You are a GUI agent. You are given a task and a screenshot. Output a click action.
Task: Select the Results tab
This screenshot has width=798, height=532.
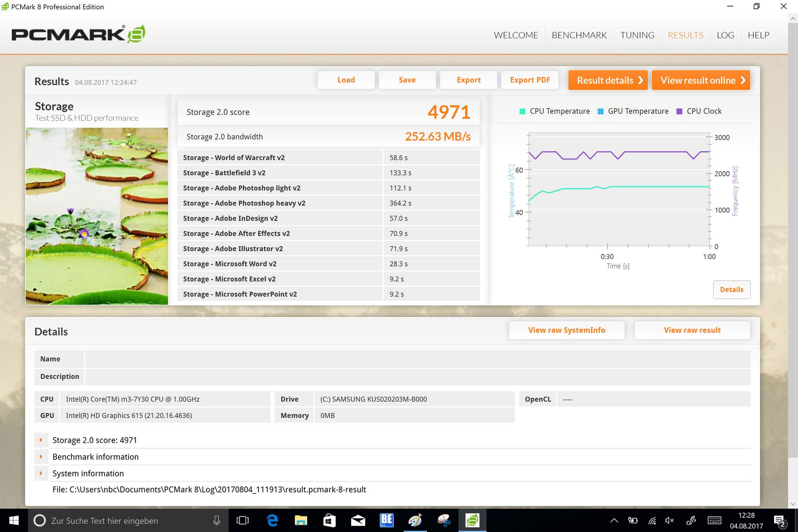[685, 35]
